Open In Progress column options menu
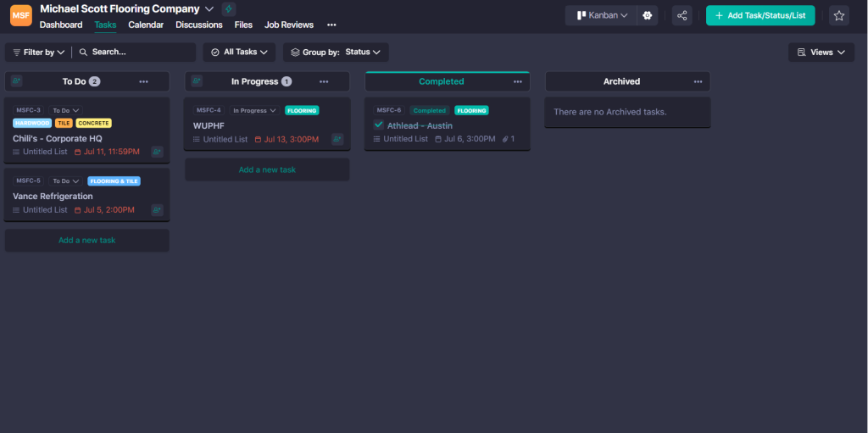Image resolution: width=868 pixels, height=433 pixels. [x=324, y=81]
